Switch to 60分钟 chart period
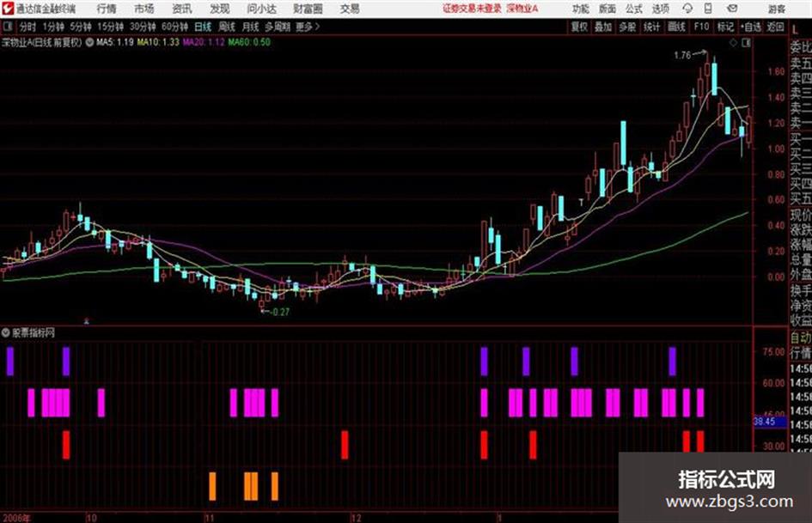 (174, 27)
